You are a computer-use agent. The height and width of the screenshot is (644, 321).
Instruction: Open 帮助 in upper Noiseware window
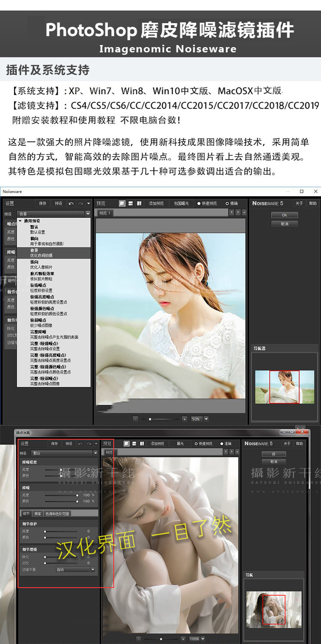(313, 203)
